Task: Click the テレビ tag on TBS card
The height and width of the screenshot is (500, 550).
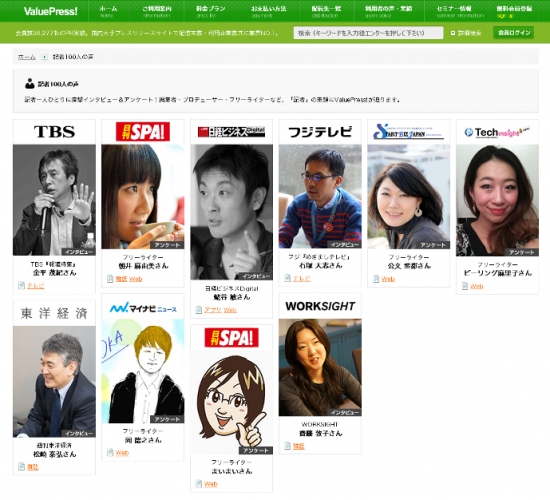Action: point(36,286)
